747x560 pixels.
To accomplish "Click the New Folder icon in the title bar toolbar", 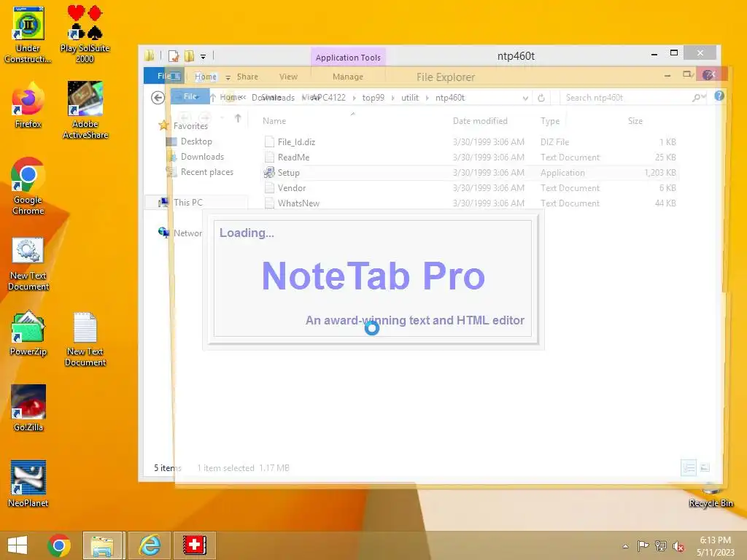I will 189,56.
